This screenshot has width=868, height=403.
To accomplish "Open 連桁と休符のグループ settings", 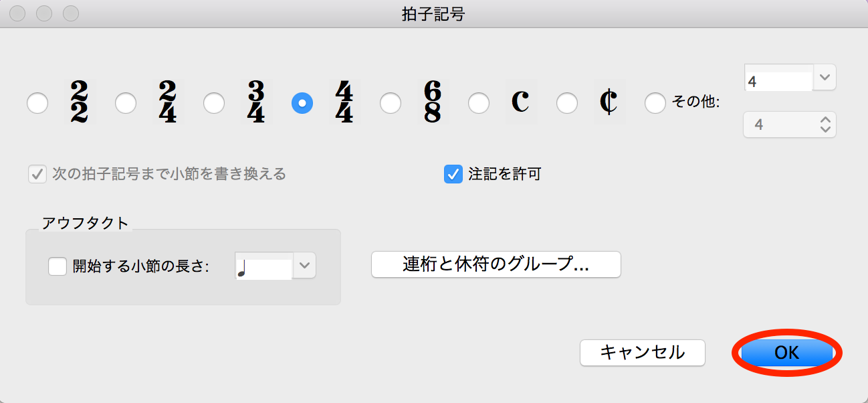I will point(496,264).
